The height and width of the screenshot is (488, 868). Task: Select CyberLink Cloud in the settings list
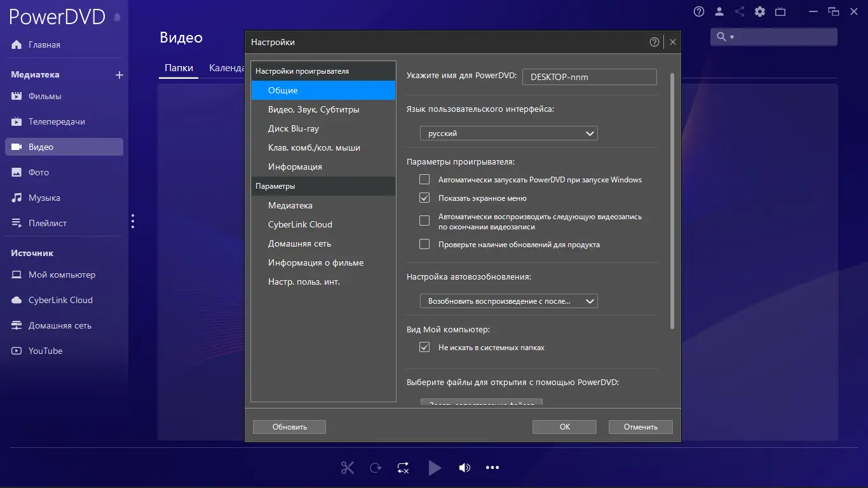click(323, 224)
